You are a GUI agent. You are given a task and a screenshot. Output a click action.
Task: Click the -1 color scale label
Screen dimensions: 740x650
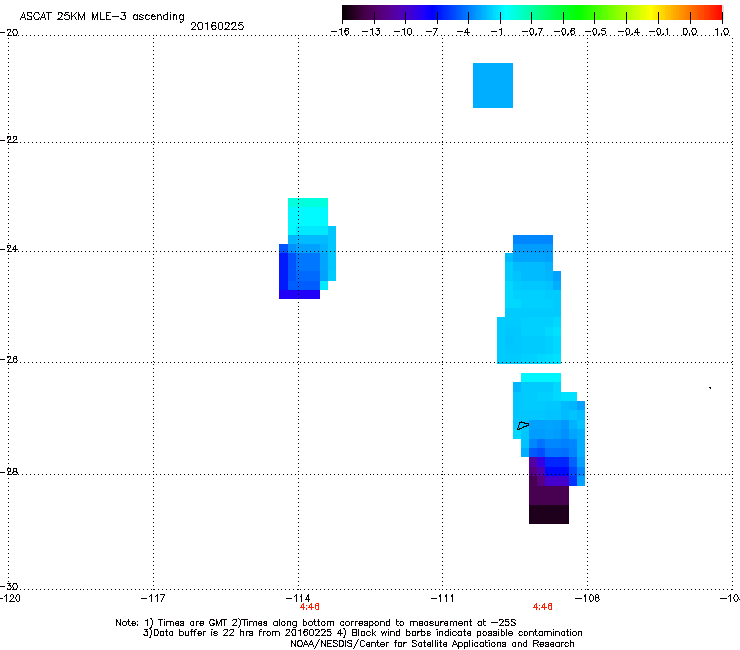[x=496, y=32]
